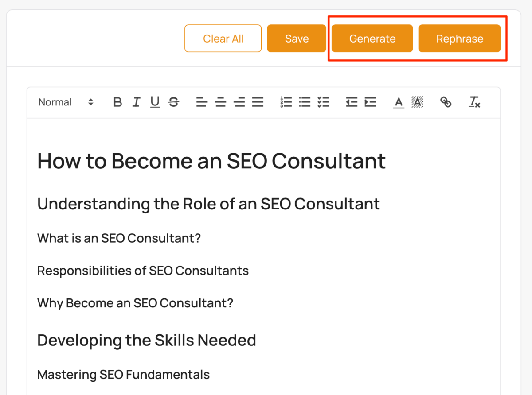The height and width of the screenshot is (395, 532).
Task: Underline the selected text
Action: [155, 102]
